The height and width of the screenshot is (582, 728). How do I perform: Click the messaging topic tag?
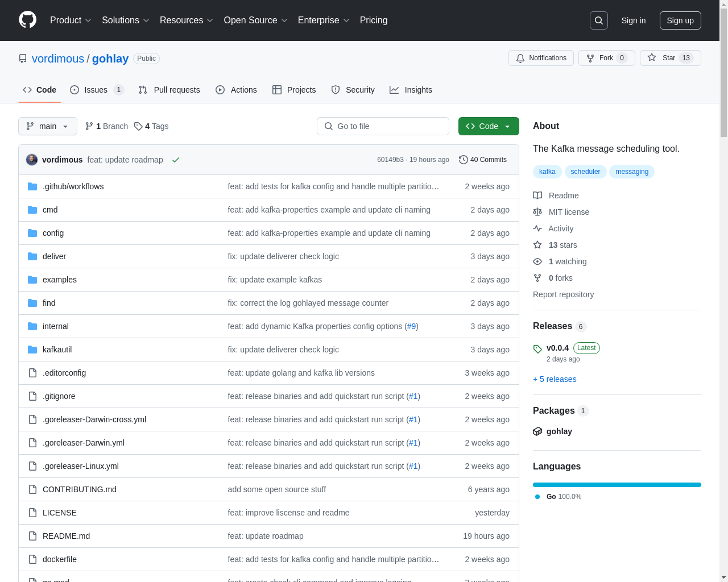pyautogui.click(x=632, y=172)
